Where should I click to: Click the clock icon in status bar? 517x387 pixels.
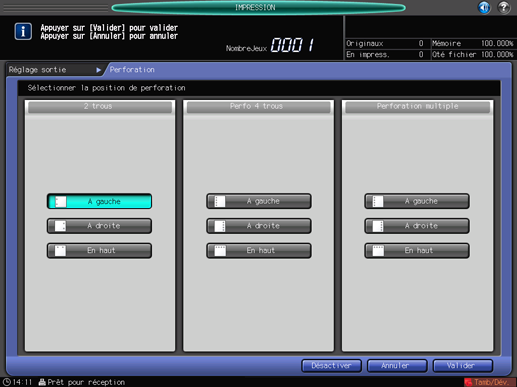6,382
